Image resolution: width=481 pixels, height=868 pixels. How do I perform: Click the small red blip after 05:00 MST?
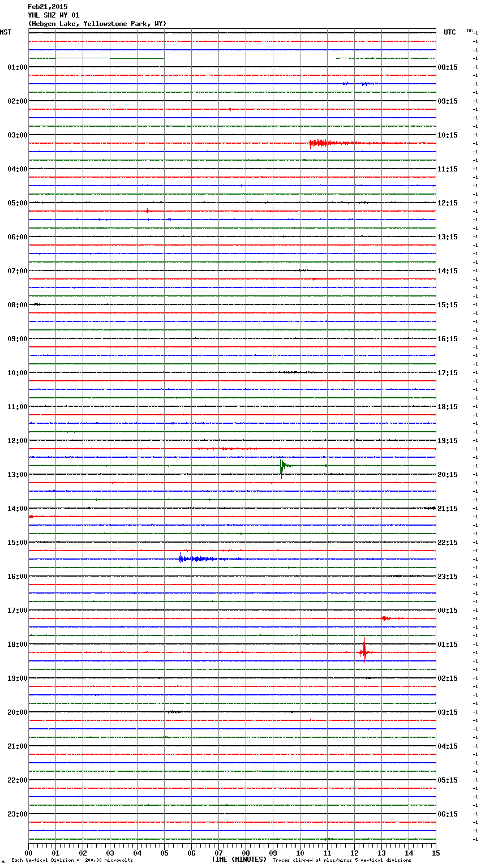(147, 211)
